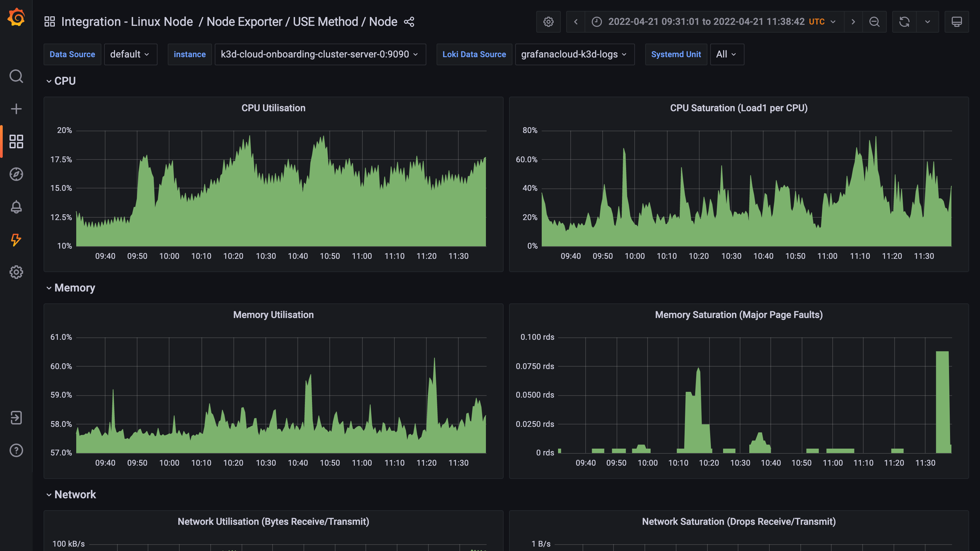Click the Sign In icon at sidebar bottom

tap(16, 418)
